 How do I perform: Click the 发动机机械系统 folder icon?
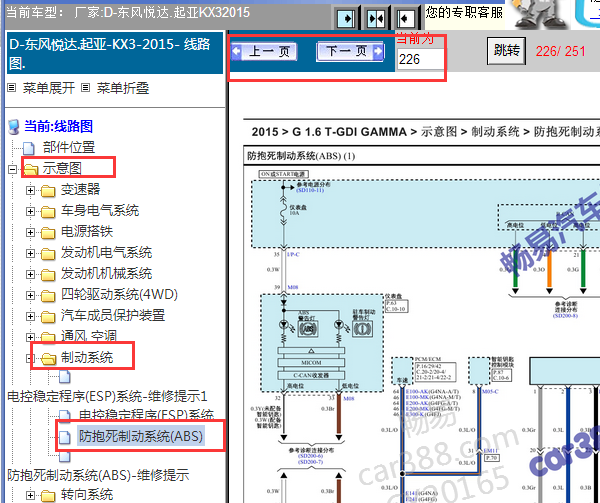(x=48, y=275)
